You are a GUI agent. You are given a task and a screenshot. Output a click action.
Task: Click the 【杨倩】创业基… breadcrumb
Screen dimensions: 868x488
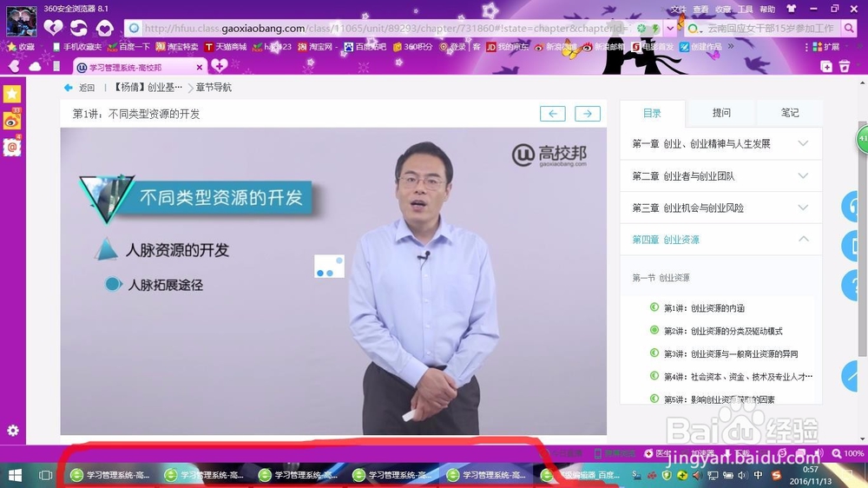pyautogui.click(x=148, y=88)
